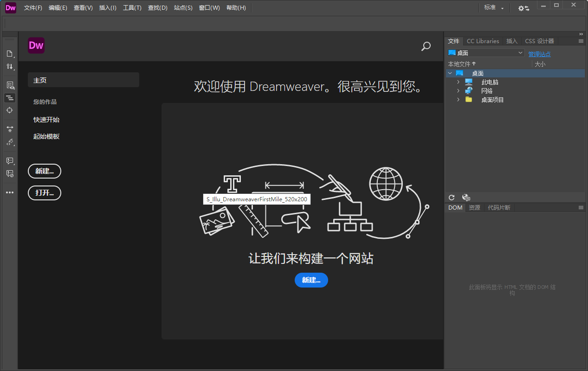This screenshot has height=371, width=588.
Task: Click the ellipsis to customize the left toolbar
Action: [x=10, y=192]
